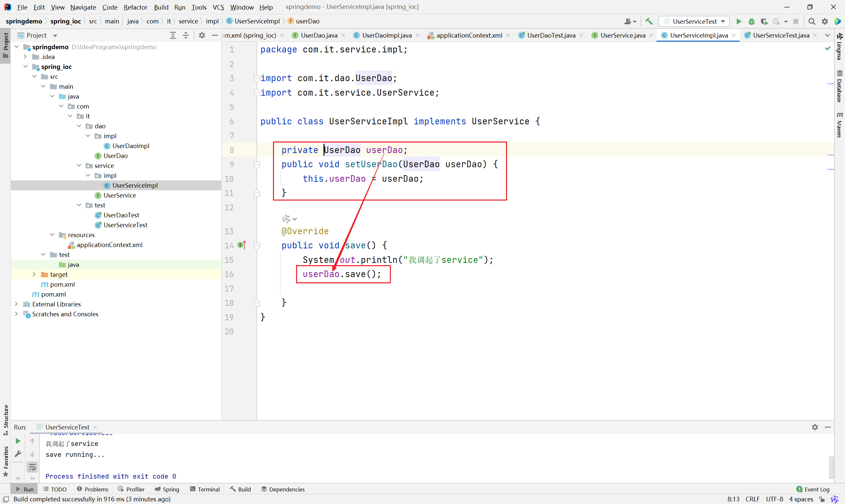Open the Terminal tool window button
The width and height of the screenshot is (845, 504).
(x=205, y=489)
